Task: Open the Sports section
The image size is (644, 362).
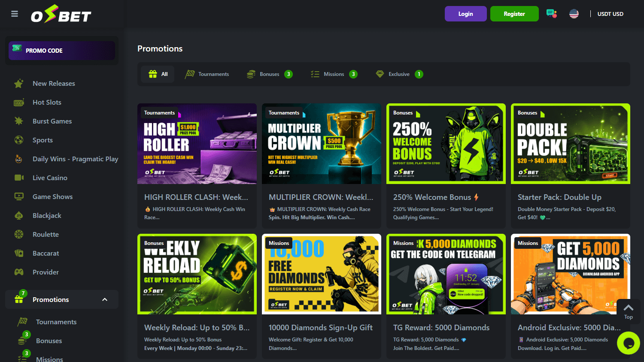Action: coord(43,140)
